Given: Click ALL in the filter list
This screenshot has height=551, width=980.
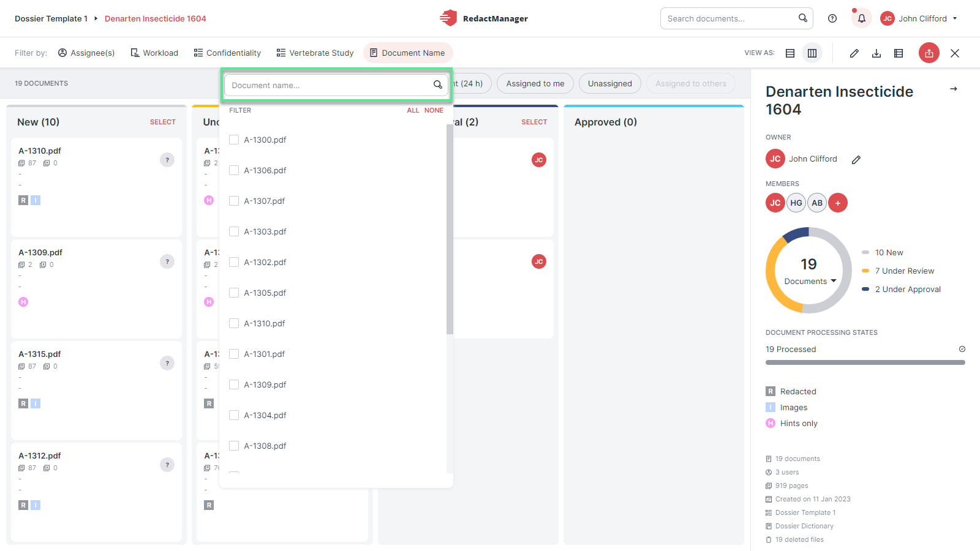Looking at the screenshot, I should coord(413,110).
